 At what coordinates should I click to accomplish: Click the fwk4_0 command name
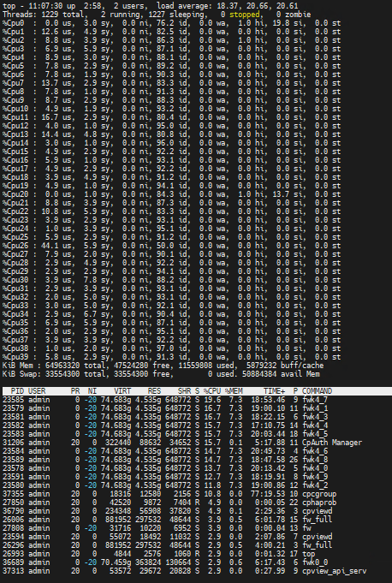pos(315,467)
